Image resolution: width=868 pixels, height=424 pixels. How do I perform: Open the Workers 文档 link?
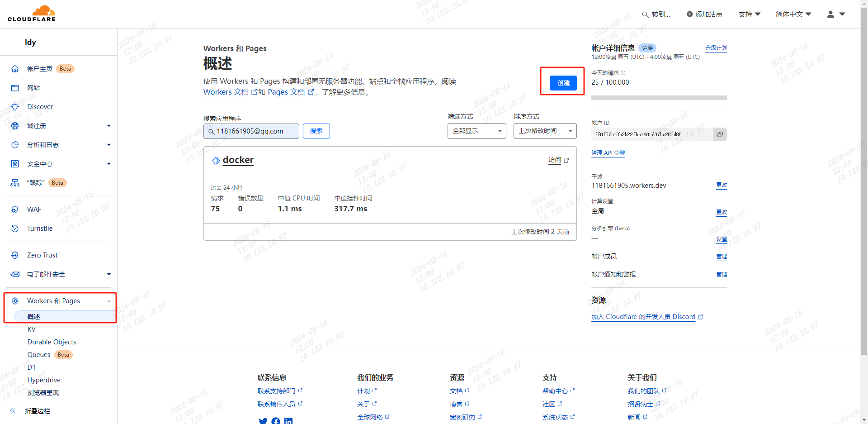pyautogui.click(x=226, y=92)
